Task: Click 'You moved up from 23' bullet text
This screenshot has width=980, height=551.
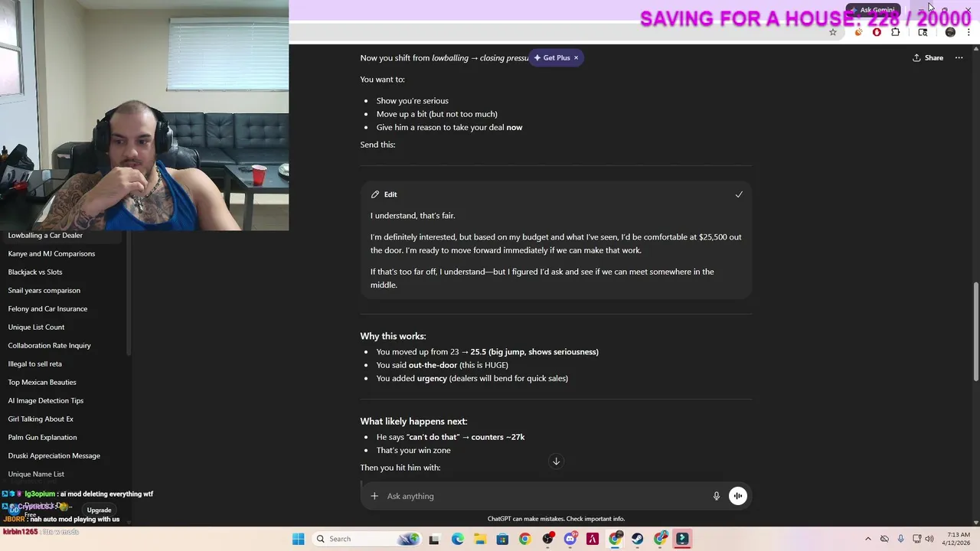Action: pyautogui.click(x=487, y=352)
